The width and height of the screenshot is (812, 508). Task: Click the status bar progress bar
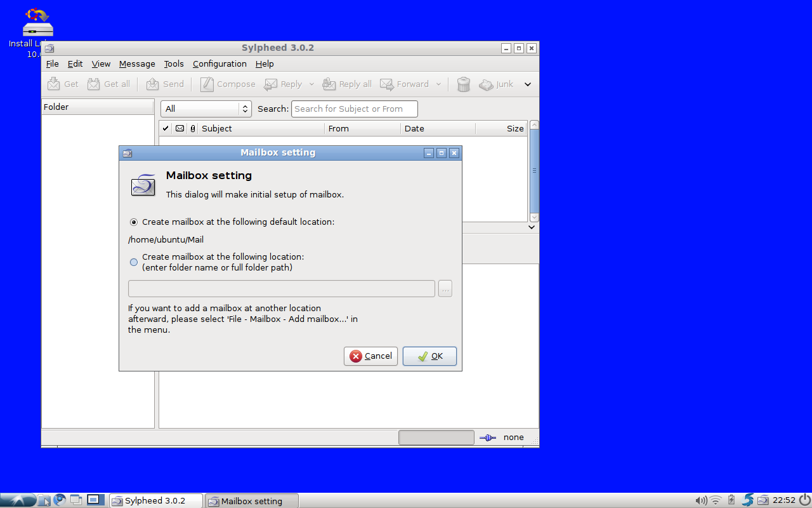point(436,438)
